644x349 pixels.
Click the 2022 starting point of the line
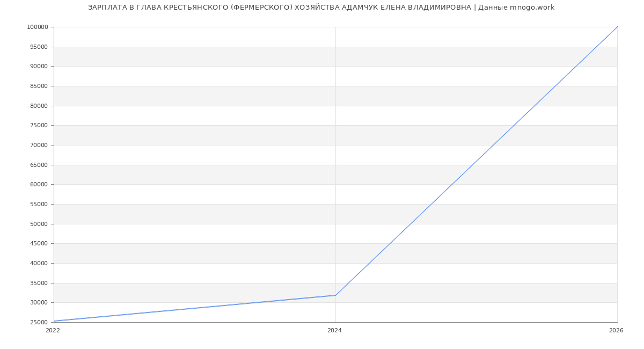(x=54, y=321)
